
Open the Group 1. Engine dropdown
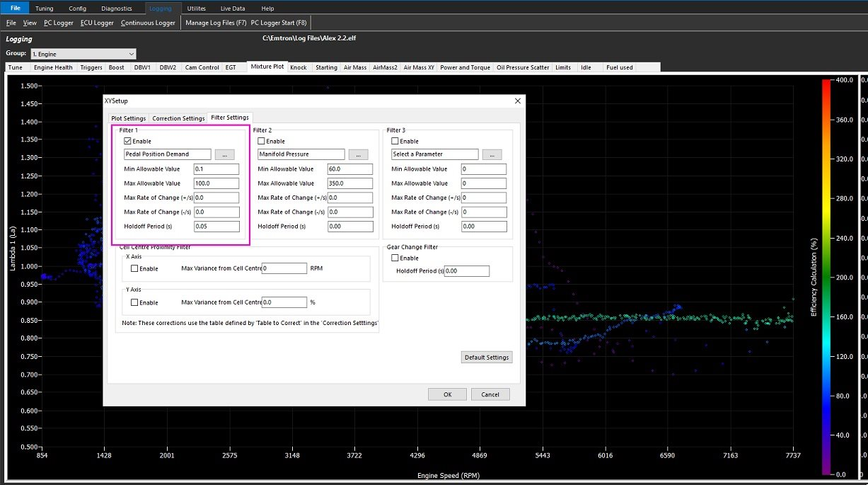[82, 54]
